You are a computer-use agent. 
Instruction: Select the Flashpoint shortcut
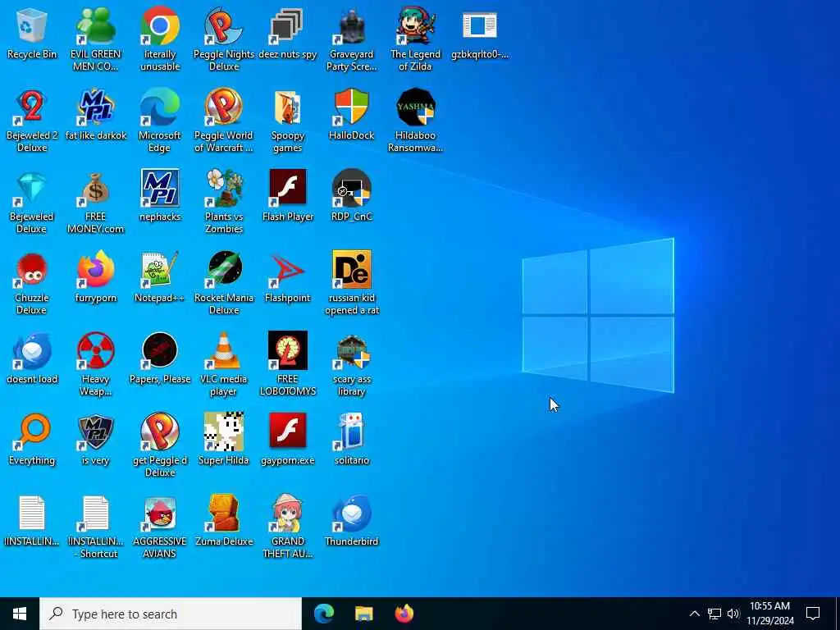(287, 269)
